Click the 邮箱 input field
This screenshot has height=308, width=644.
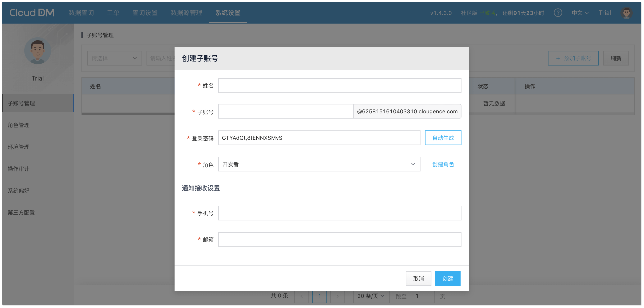[x=340, y=240]
